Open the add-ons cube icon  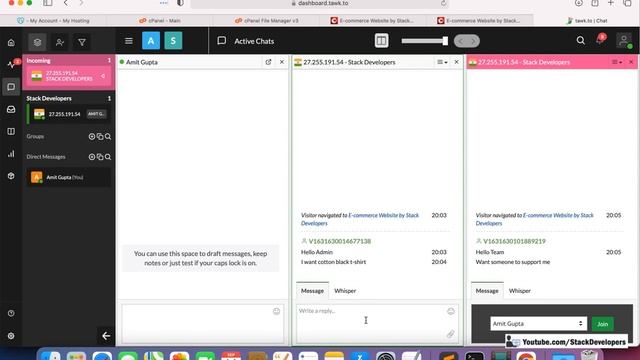[x=11, y=176]
